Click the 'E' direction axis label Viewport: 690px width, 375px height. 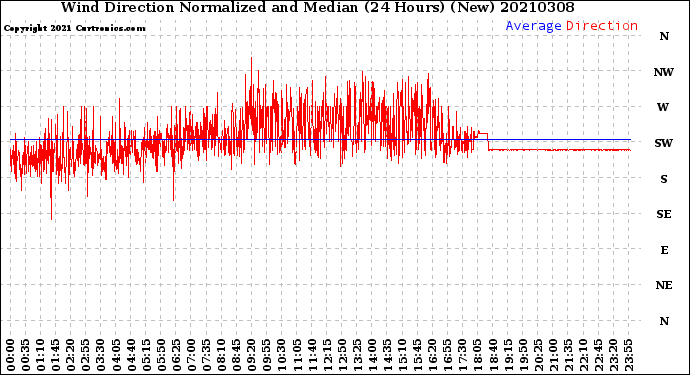pyautogui.click(x=664, y=250)
